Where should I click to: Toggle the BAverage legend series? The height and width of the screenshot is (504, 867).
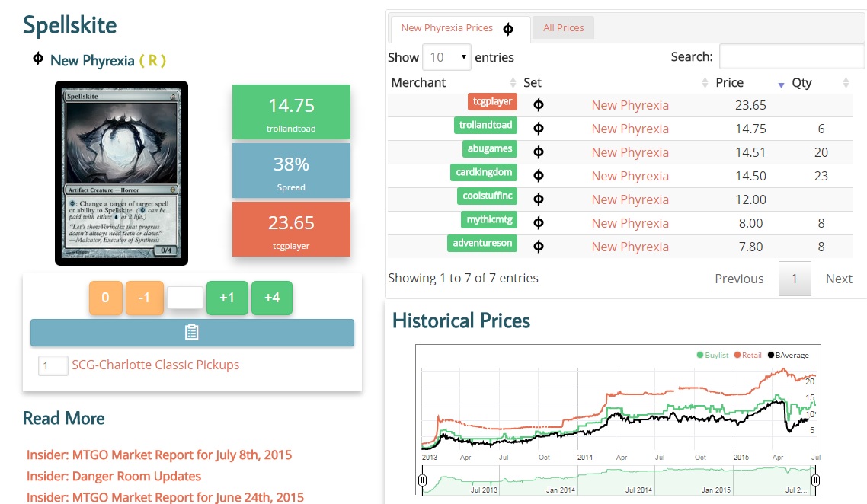tap(789, 356)
